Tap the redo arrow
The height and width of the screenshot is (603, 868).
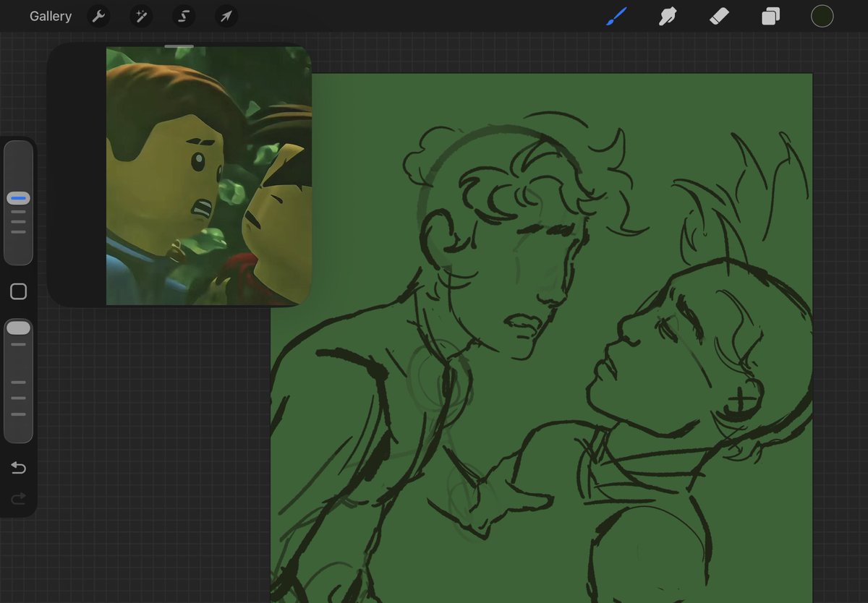click(19, 498)
